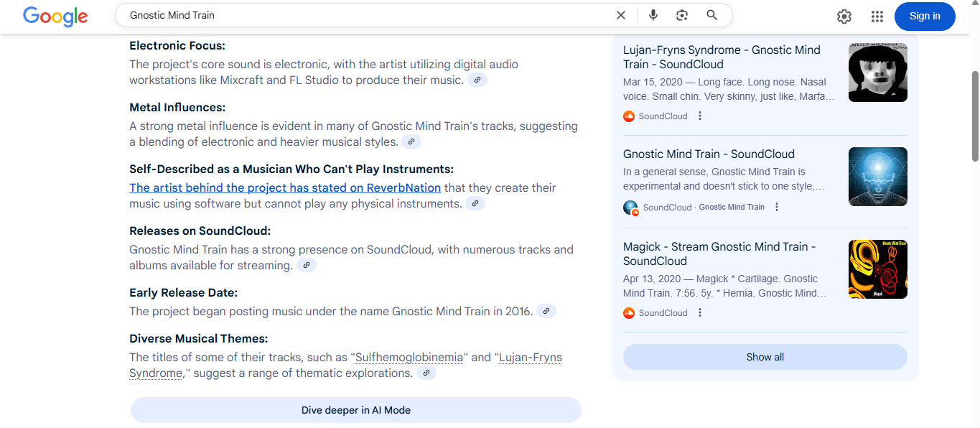This screenshot has width=980, height=428.
Task: Click the magnifying glass search icon
Action: (x=711, y=15)
